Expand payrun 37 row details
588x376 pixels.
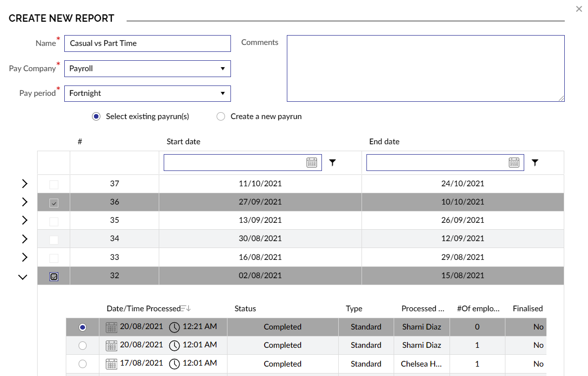coord(24,183)
